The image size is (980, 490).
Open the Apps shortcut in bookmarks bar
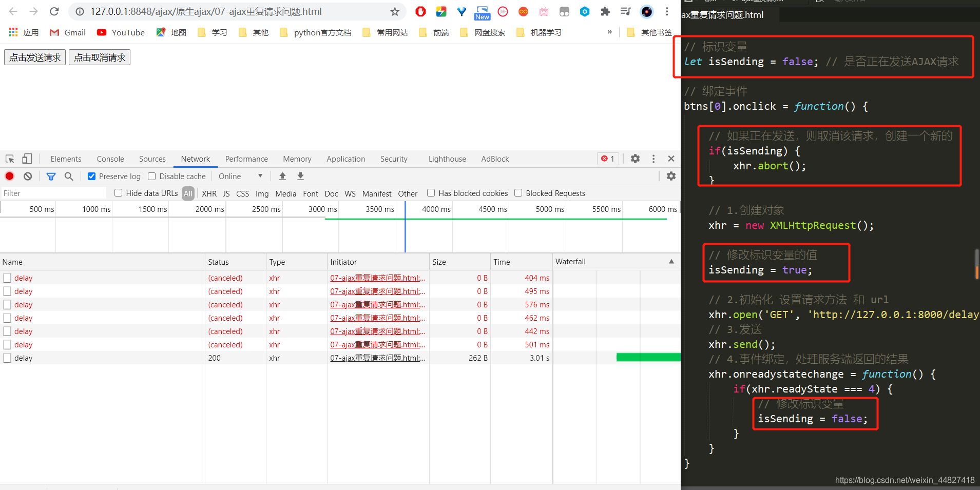[24, 32]
